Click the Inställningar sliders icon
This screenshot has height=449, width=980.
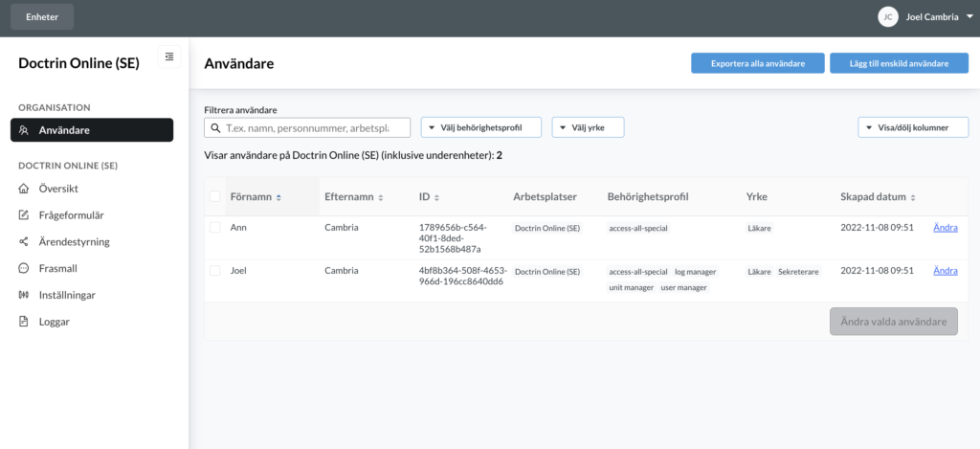(24, 295)
